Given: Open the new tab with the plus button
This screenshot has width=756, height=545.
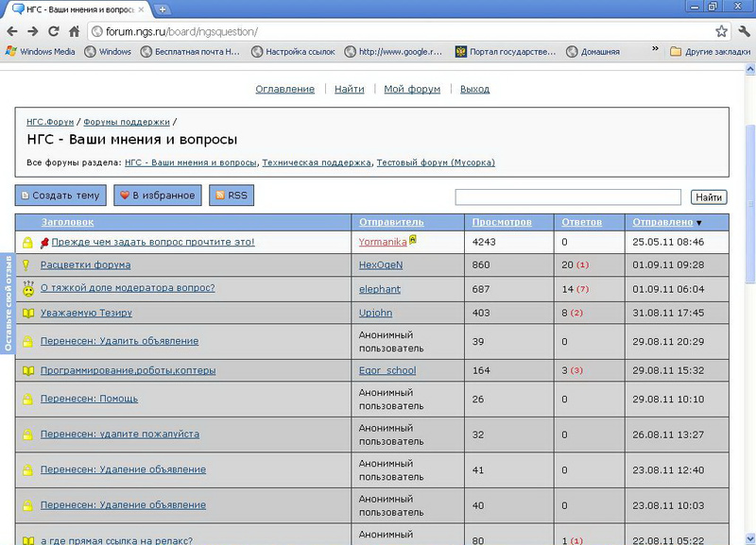Looking at the screenshot, I should point(163,9).
